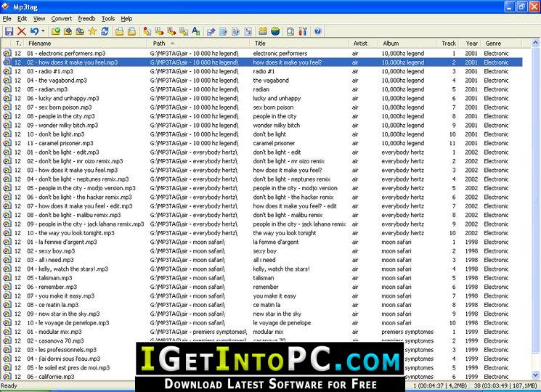541x392 pixels.
Task: Open the Tools menu
Action: [108, 19]
